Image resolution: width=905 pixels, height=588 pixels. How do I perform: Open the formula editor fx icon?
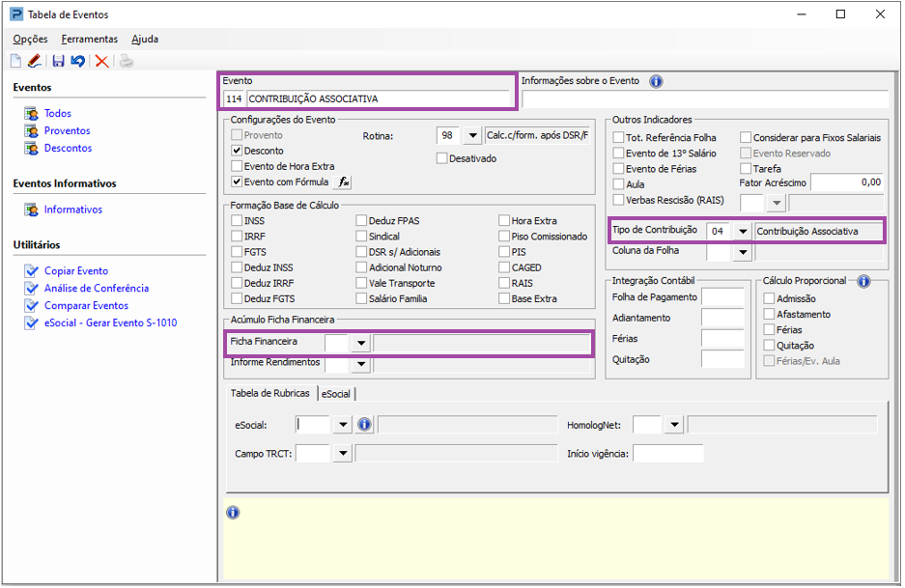(344, 182)
